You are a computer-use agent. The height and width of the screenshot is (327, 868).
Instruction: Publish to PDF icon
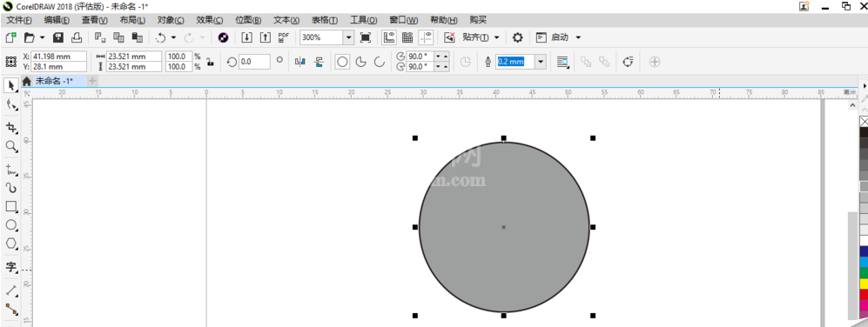click(x=284, y=37)
